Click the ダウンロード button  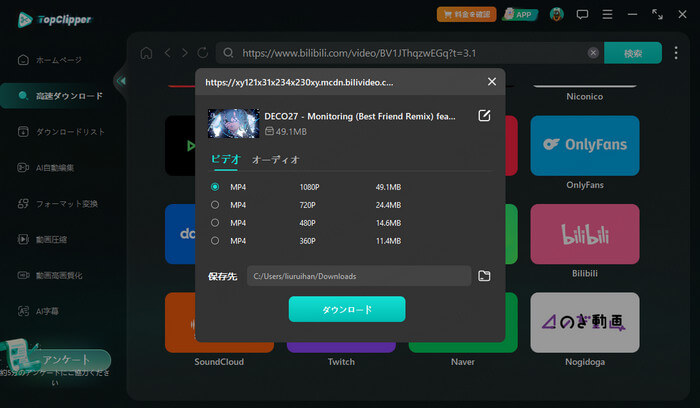[x=347, y=309]
